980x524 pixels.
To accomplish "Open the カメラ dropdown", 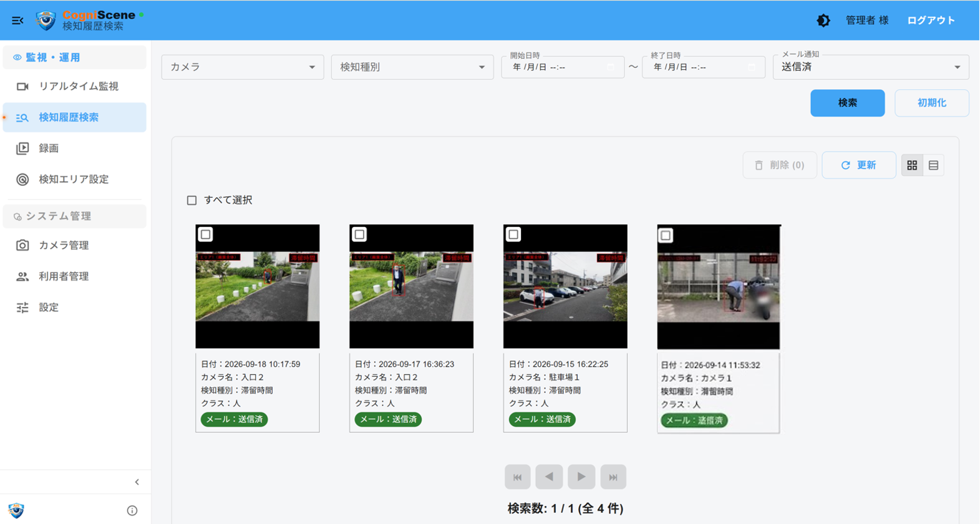I will click(243, 67).
